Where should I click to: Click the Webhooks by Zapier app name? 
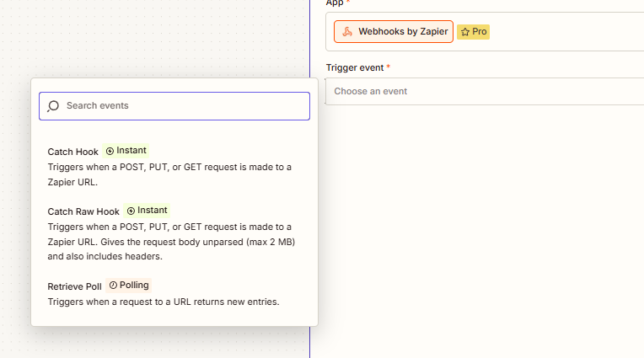coord(403,32)
